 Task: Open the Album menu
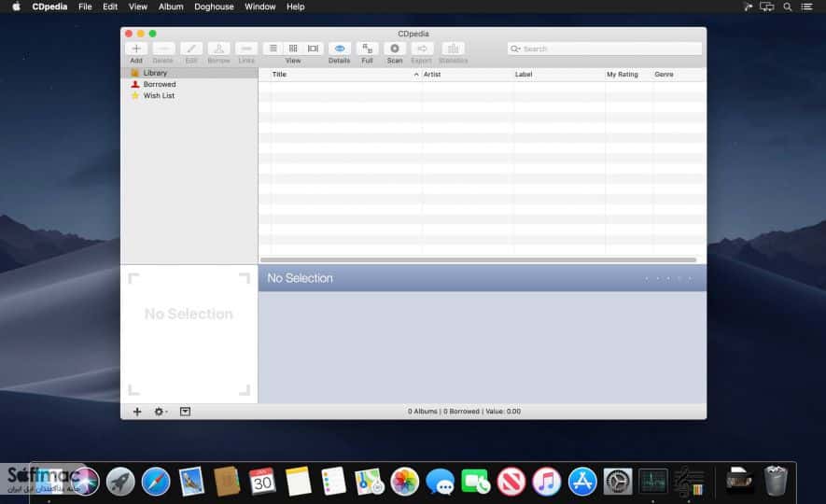171,7
